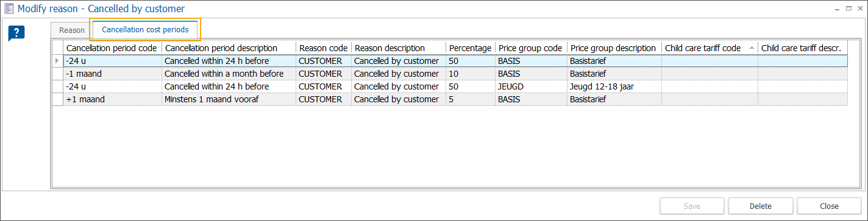Click the Delete button
The width and height of the screenshot is (868, 221).
(x=761, y=206)
